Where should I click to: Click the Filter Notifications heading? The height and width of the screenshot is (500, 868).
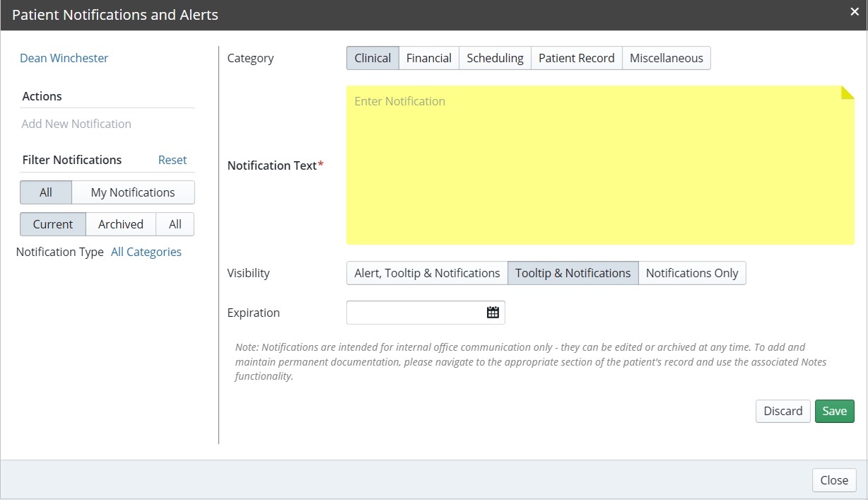(x=72, y=160)
